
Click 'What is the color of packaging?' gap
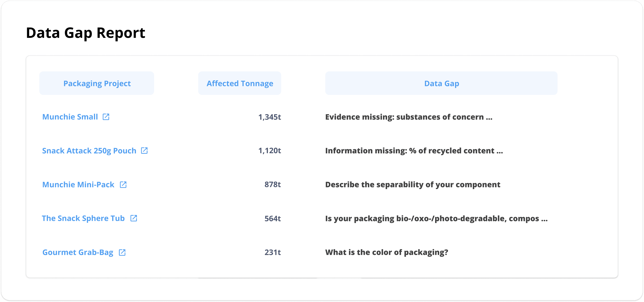click(386, 252)
